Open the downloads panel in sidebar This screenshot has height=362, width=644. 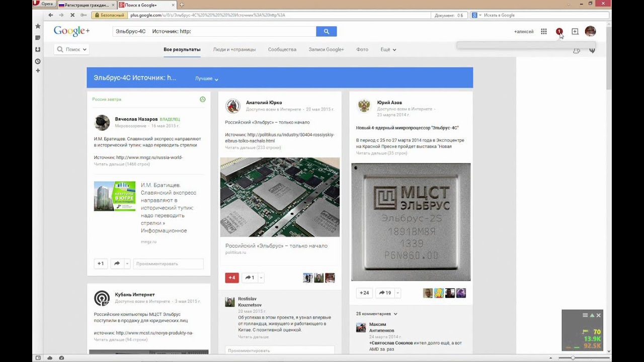[38, 49]
